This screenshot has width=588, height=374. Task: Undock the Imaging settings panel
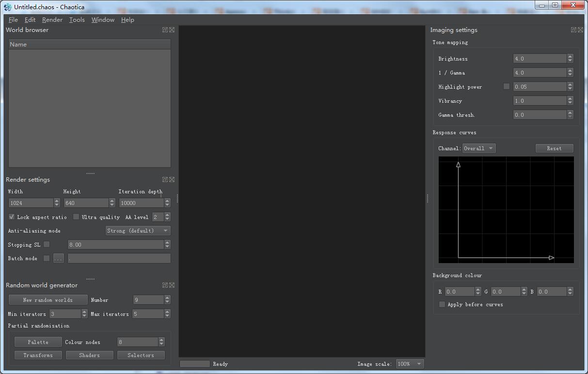(x=573, y=30)
